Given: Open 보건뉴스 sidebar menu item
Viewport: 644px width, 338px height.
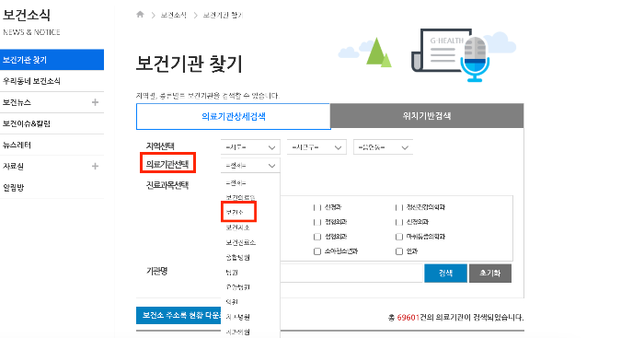Looking at the screenshot, I should [x=17, y=102].
